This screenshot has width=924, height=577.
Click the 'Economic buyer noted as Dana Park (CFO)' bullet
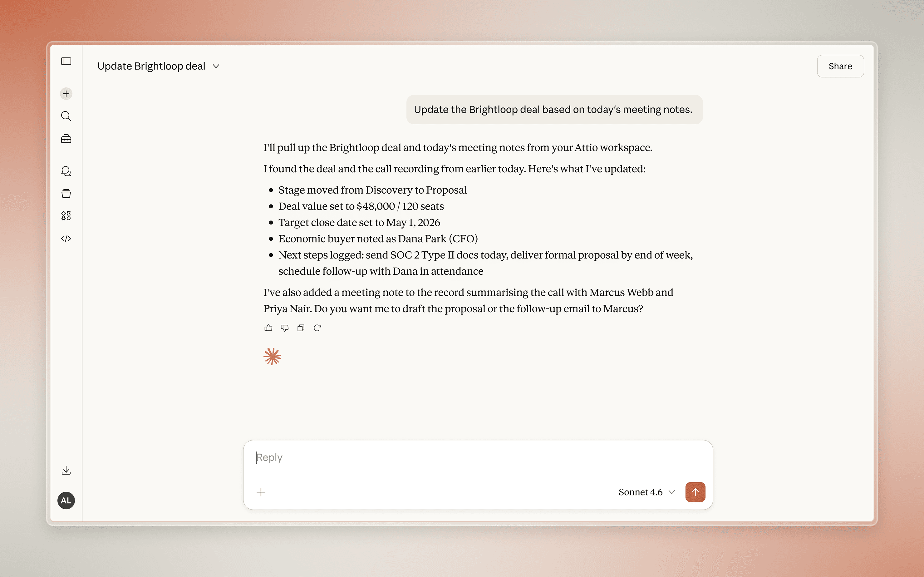click(x=378, y=239)
